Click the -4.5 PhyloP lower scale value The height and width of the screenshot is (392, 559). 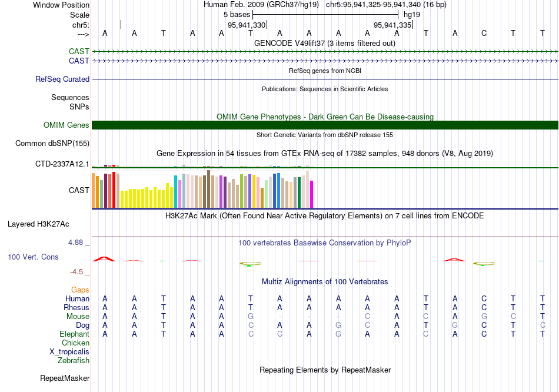(x=76, y=272)
